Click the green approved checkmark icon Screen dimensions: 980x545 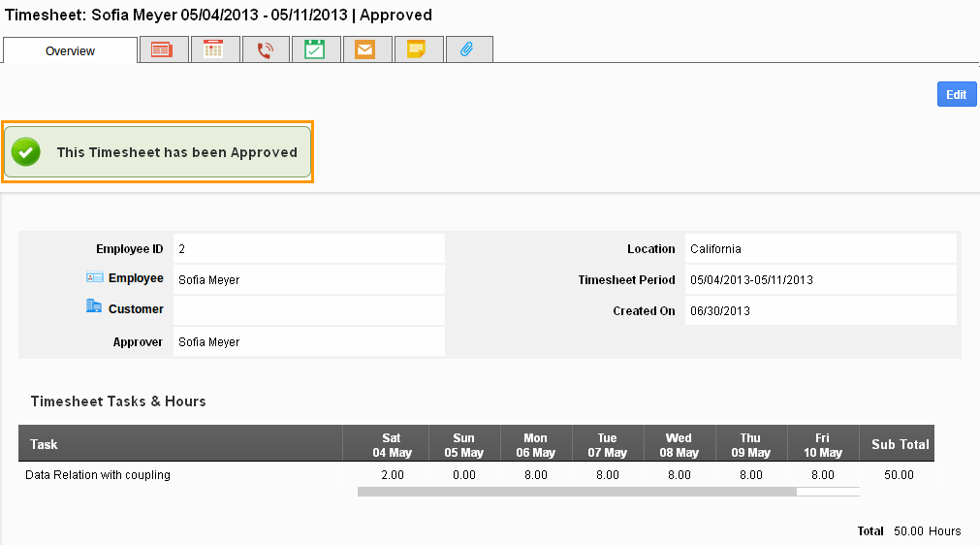coord(26,152)
